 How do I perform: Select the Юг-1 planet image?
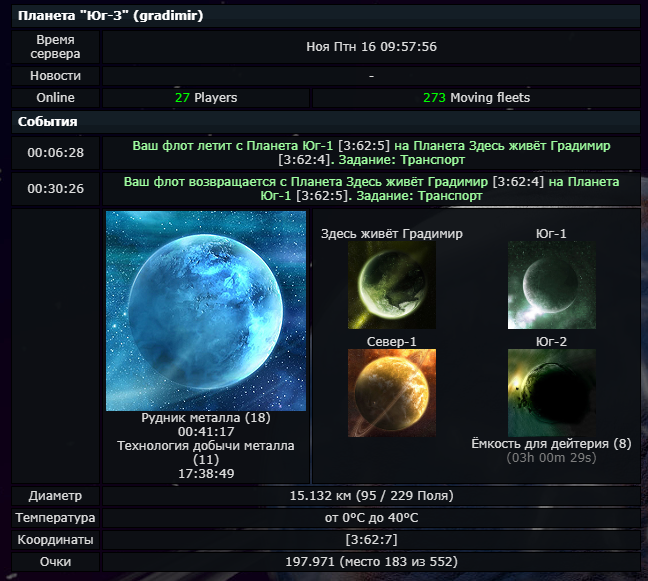click(x=551, y=286)
